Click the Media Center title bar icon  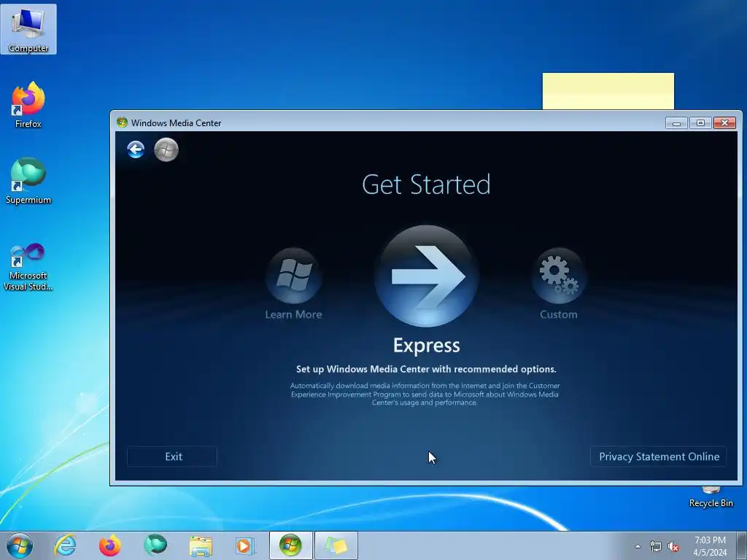pyautogui.click(x=122, y=122)
